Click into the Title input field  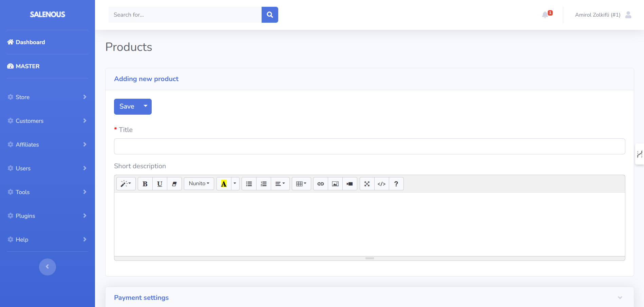pos(369,147)
